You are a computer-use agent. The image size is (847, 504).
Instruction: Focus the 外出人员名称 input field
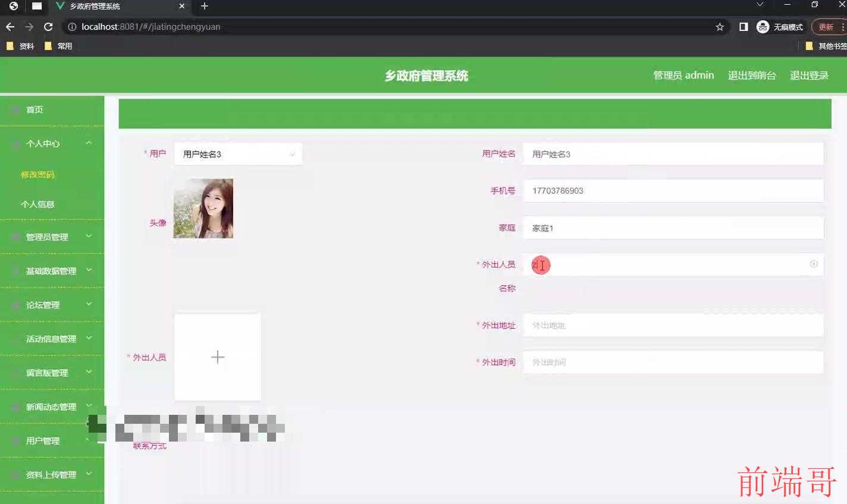[x=673, y=264]
